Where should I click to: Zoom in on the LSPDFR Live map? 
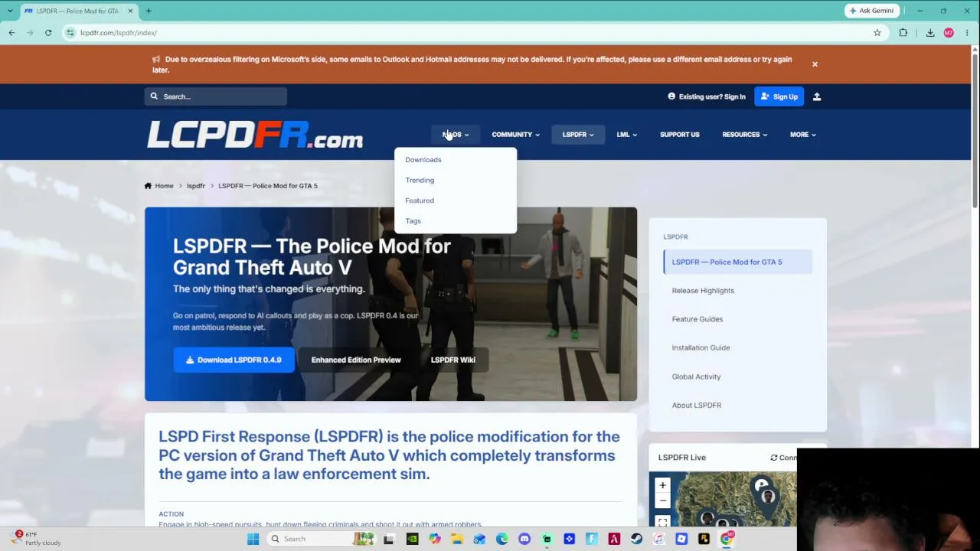(663, 485)
